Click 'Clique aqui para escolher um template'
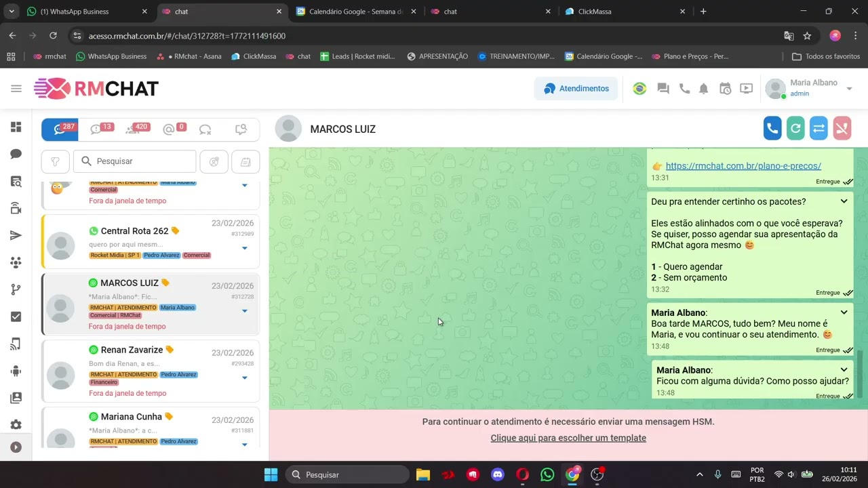Image resolution: width=868 pixels, height=488 pixels. (x=568, y=438)
